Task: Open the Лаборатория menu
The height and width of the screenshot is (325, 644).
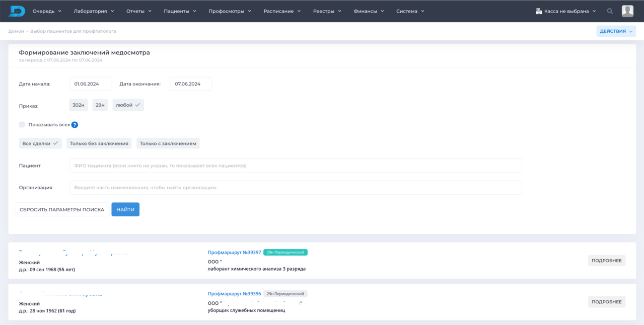Action: (x=94, y=11)
